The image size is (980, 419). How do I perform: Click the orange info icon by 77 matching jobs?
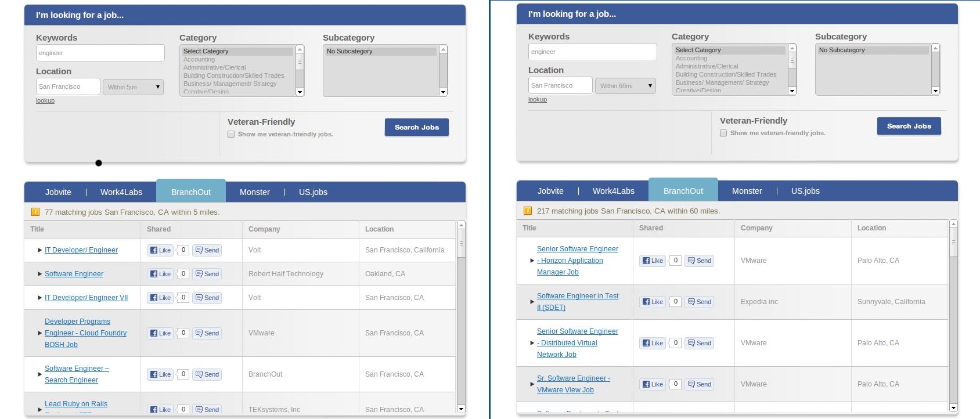click(x=35, y=212)
